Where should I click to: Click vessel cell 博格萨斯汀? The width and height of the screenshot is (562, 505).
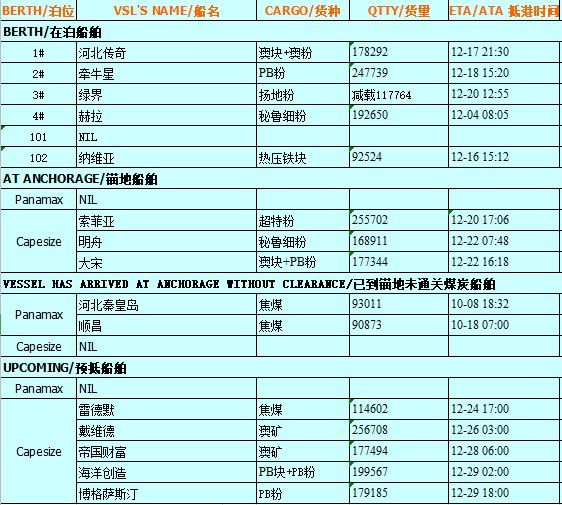167,494
